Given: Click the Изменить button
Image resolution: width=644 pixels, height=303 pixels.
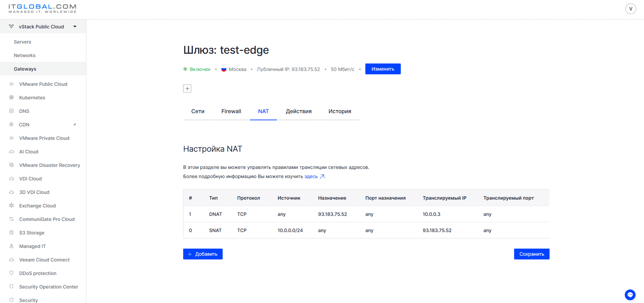Looking at the screenshot, I should tap(383, 69).
